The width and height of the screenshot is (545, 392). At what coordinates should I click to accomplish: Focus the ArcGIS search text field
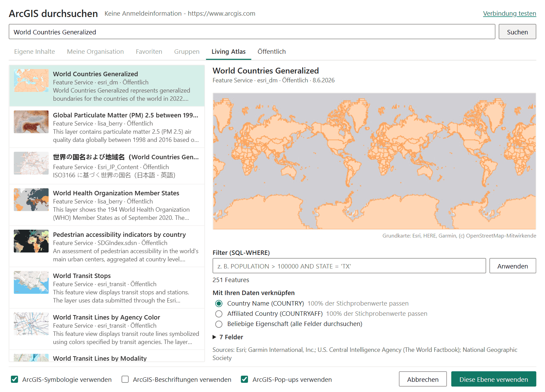[x=252, y=32]
